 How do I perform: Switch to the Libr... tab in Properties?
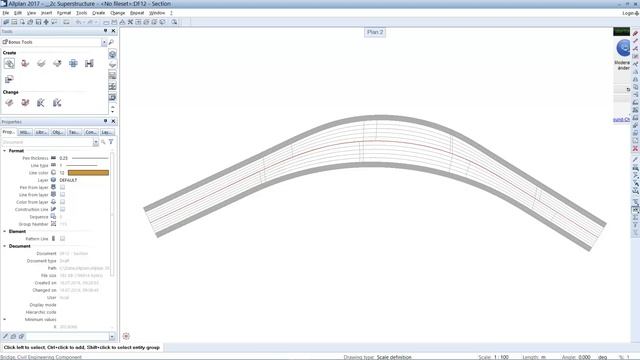[x=41, y=132]
